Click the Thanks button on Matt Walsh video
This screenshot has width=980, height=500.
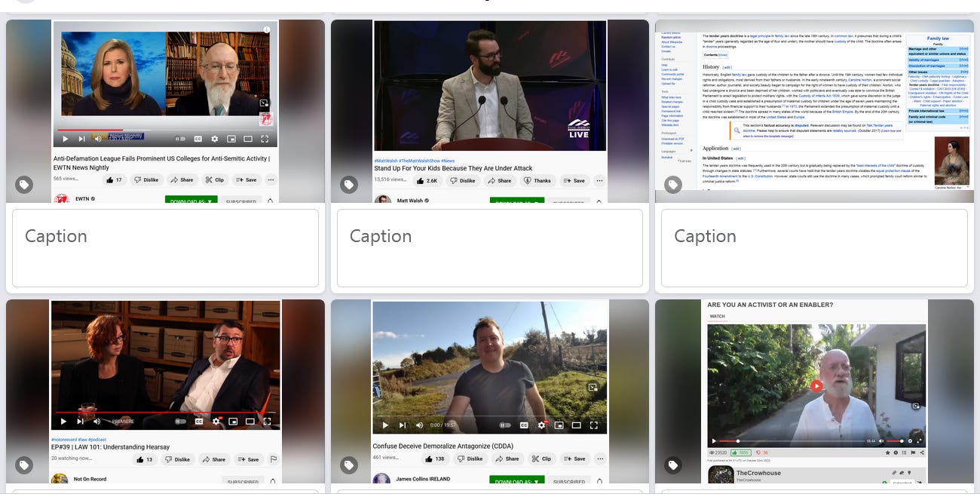(x=537, y=181)
